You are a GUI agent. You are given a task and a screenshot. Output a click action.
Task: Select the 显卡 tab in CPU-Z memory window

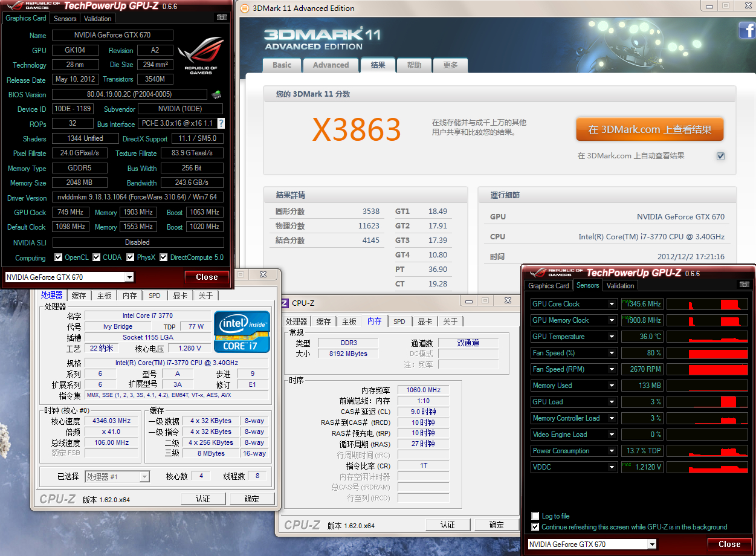(425, 322)
